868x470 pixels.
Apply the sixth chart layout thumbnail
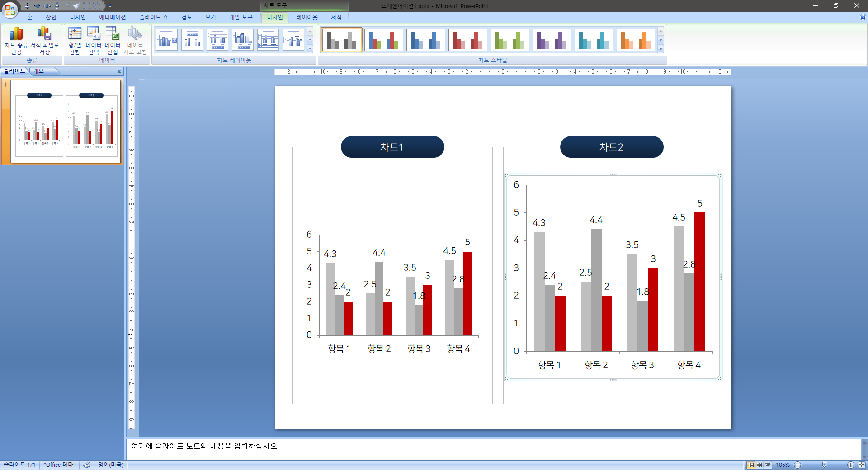(x=293, y=40)
